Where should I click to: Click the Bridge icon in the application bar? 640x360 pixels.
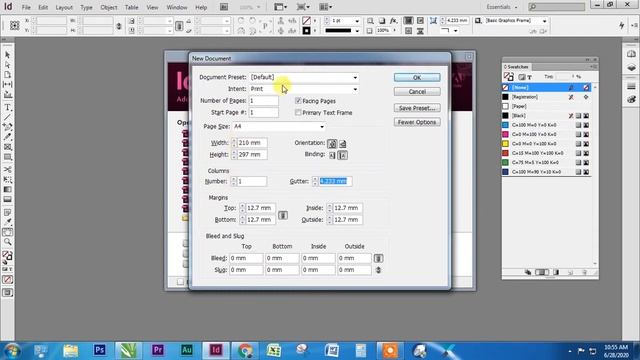click(224, 7)
